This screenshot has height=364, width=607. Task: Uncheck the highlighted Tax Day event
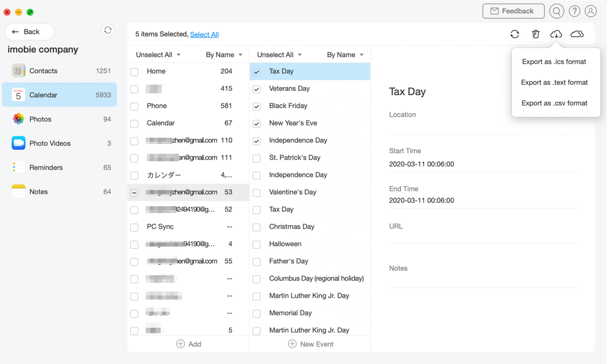click(x=257, y=71)
